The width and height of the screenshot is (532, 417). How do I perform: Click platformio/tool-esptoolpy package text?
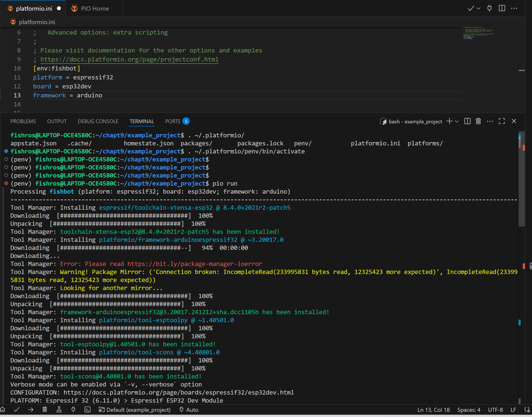point(143,320)
